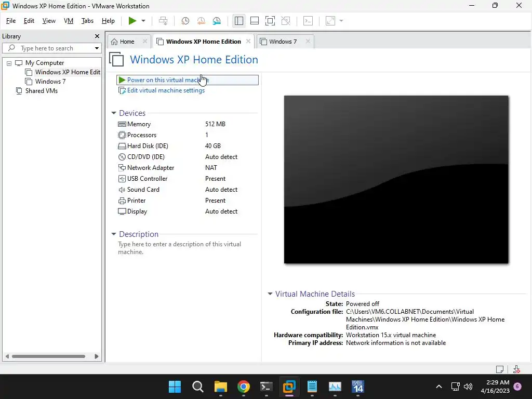Open the power options dropdown arrow
This screenshot has height=399, width=532.
143,21
